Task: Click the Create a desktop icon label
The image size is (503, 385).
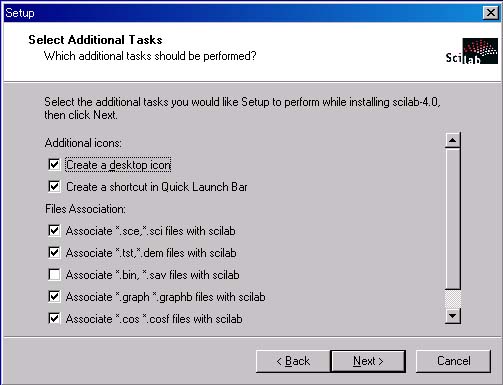Action: click(118, 165)
